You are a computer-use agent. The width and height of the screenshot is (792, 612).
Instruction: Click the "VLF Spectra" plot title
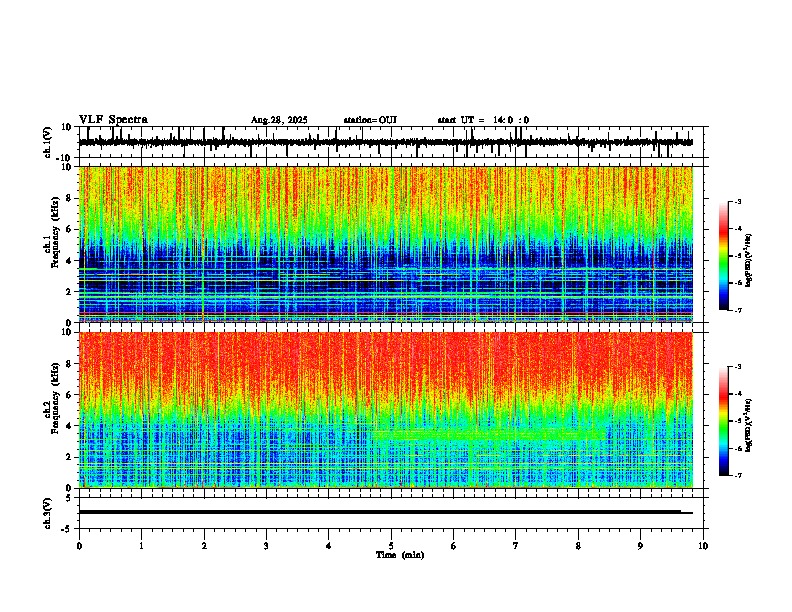(x=113, y=120)
